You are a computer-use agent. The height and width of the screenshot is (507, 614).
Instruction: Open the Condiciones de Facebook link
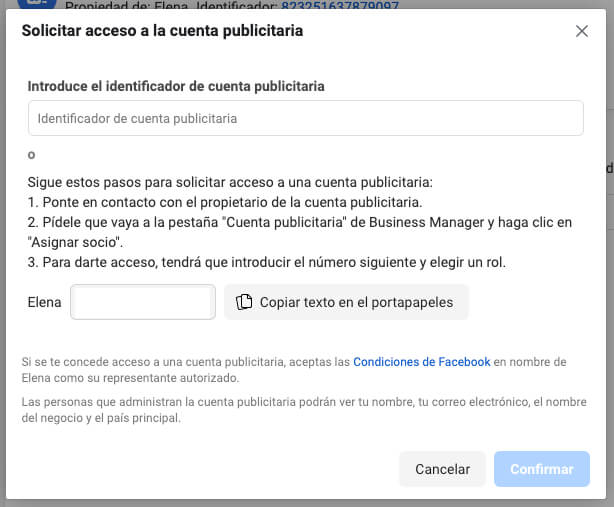pos(422,362)
